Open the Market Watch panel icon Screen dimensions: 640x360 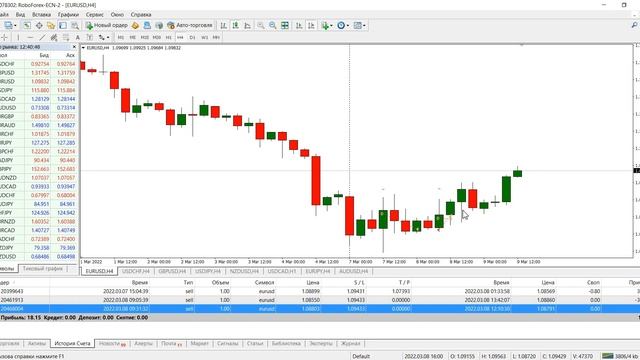[x=27, y=25]
